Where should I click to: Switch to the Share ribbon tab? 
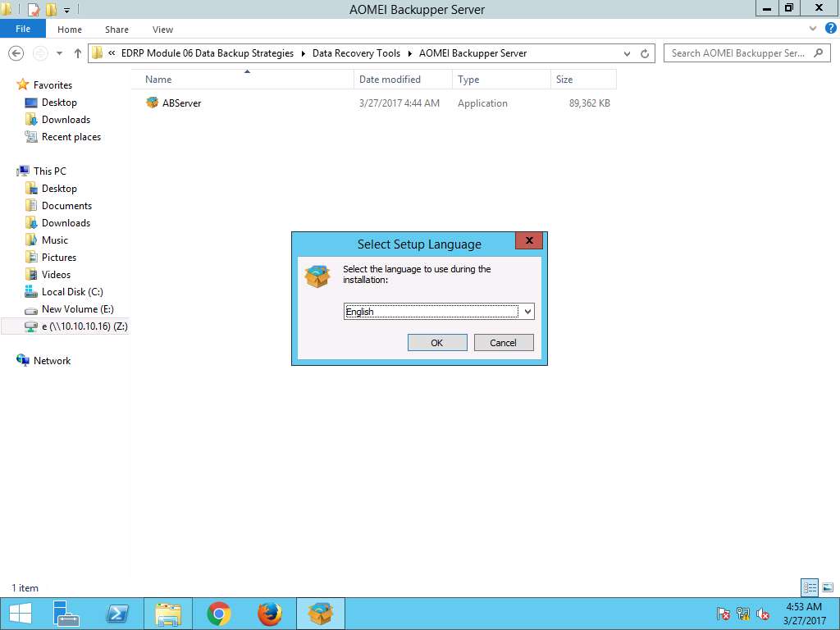[x=116, y=30]
